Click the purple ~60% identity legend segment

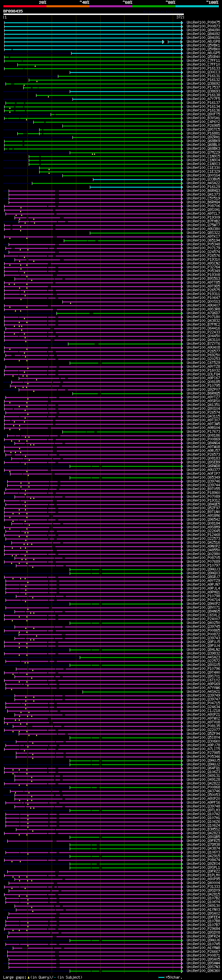(111, 6)
